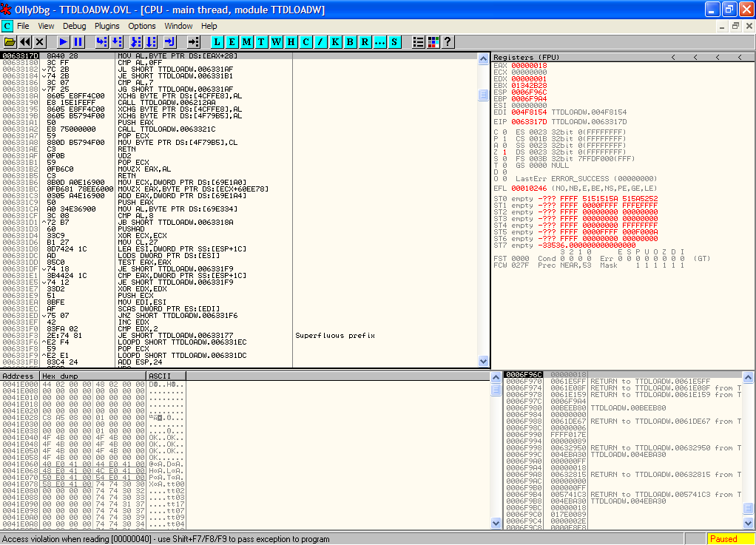Image resolution: width=756 pixels, height=545 pixels.
Task: Show Executable modules with E button
Action: pyautogui.click(x=232, y=42)
